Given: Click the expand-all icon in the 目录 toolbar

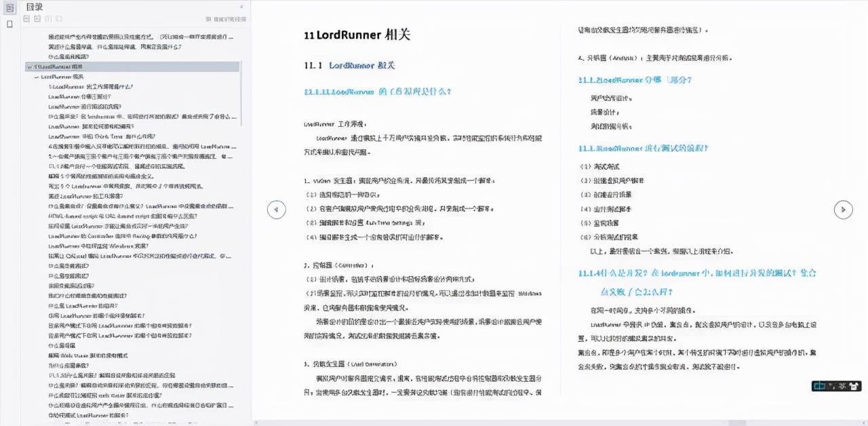Looking at the screenshot, I should [x=27, y=19].
